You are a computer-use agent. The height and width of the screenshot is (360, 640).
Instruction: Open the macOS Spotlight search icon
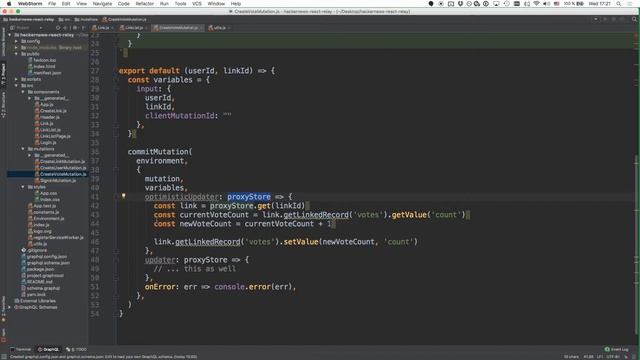[x=619, y=4]
